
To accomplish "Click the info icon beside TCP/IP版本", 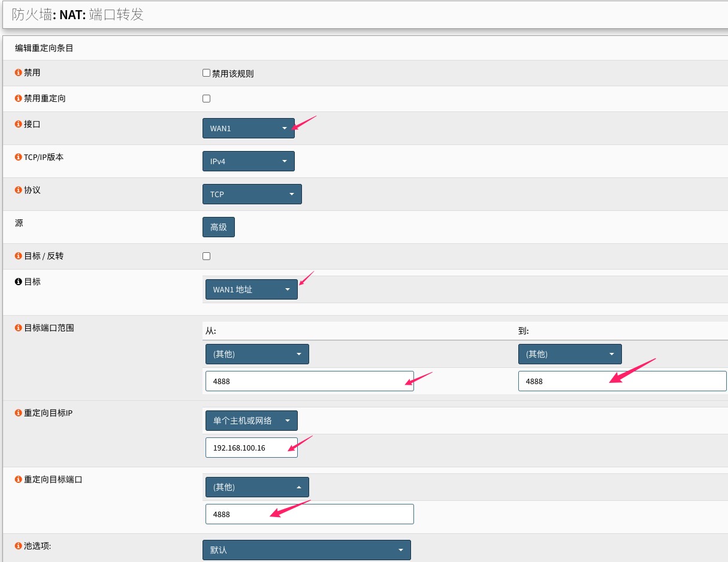I will (x=19, y=158).
